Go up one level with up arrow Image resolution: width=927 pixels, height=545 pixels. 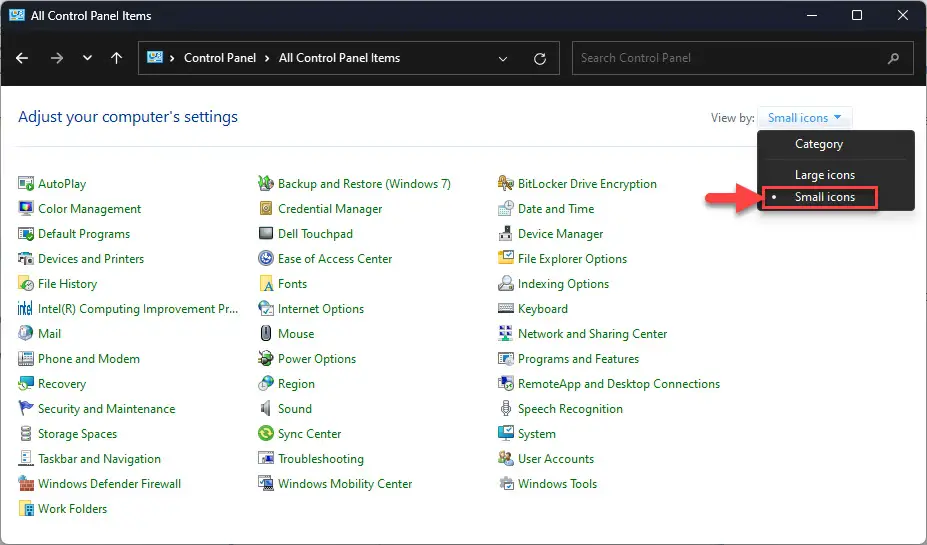pos(116,58)
